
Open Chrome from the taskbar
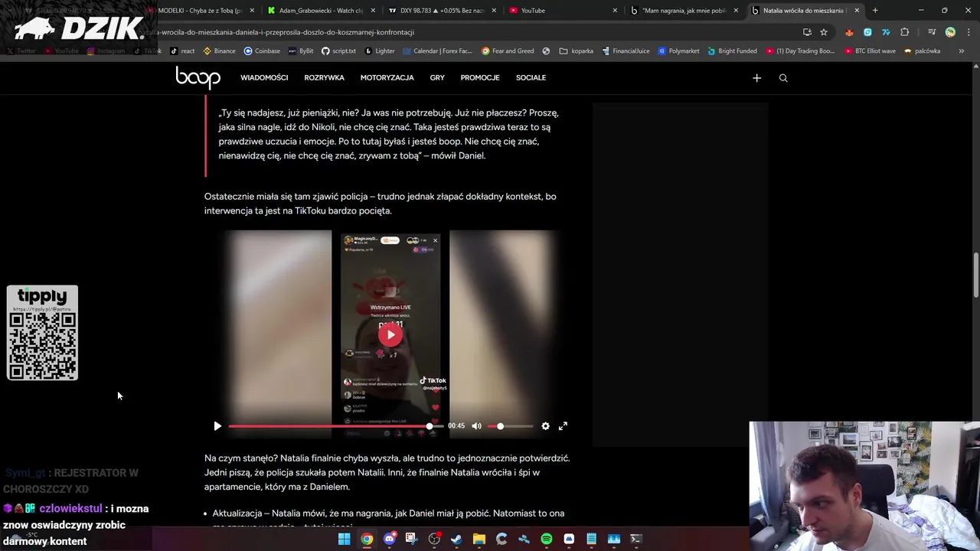coord(367,539)
